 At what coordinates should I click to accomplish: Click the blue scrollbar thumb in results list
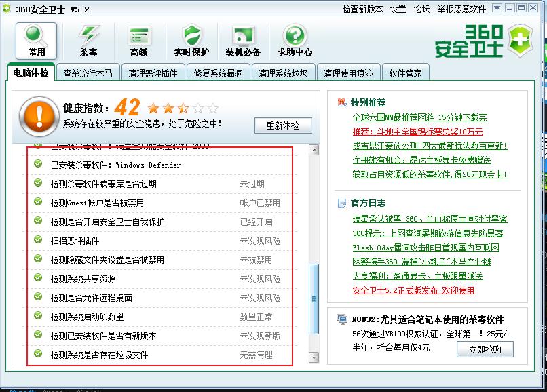(x=314, y=299)
